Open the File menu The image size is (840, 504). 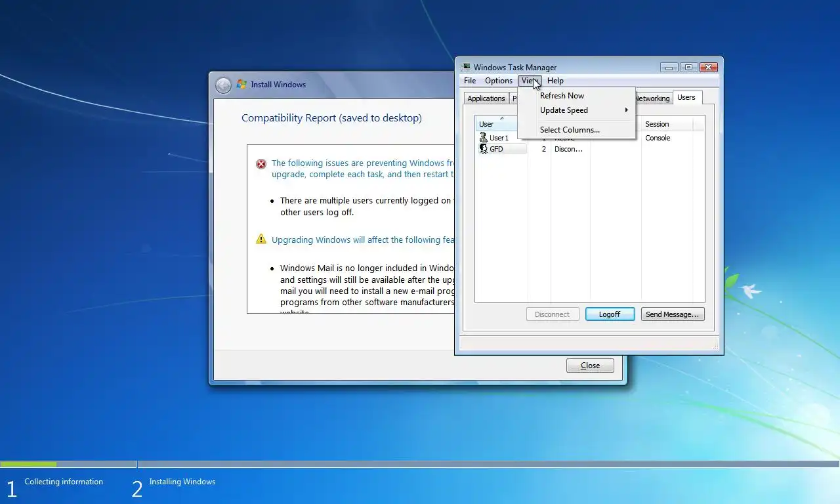coord(470,81)
